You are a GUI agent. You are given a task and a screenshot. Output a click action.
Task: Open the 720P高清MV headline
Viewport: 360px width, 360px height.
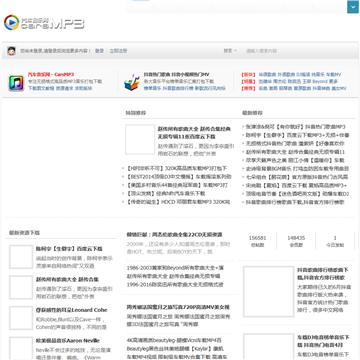coord(178,307)
